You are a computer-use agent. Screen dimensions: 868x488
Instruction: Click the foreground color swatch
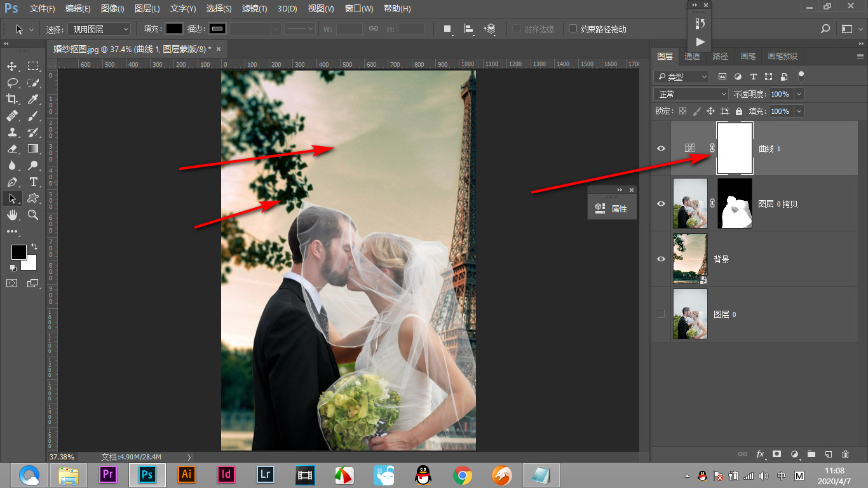[18, 252]
